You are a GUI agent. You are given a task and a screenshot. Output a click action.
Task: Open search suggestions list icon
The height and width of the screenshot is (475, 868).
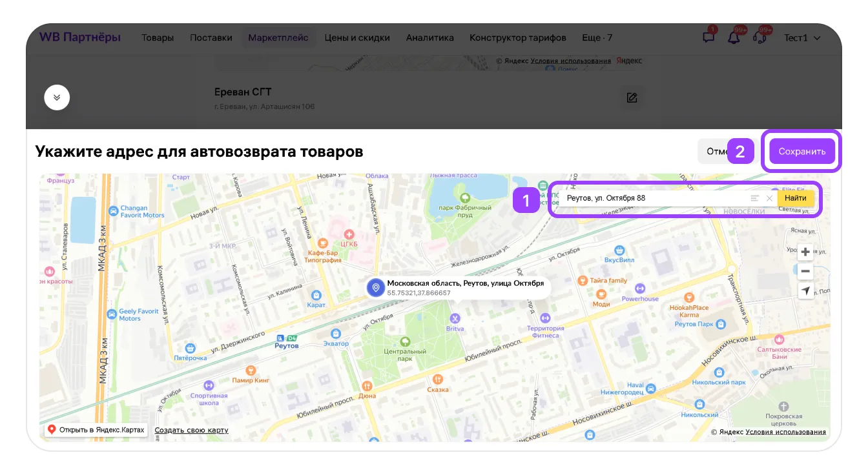(x=754, y=198)
